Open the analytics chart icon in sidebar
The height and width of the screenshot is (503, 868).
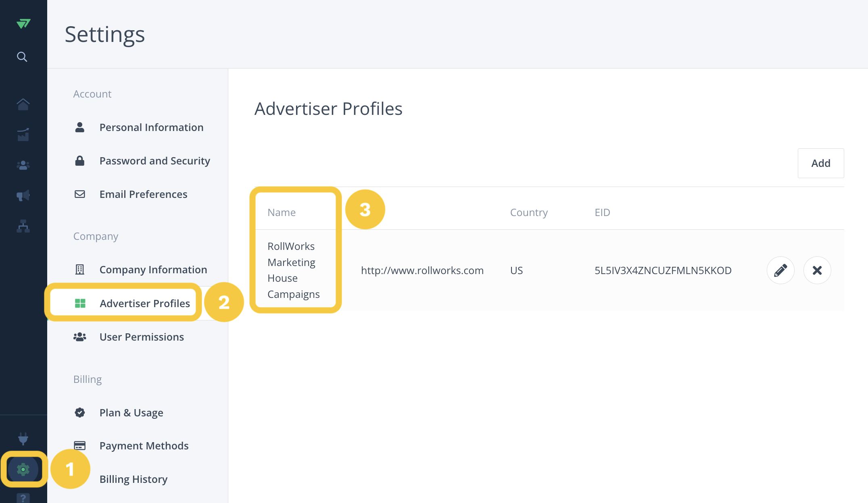(x=23, y=135)
